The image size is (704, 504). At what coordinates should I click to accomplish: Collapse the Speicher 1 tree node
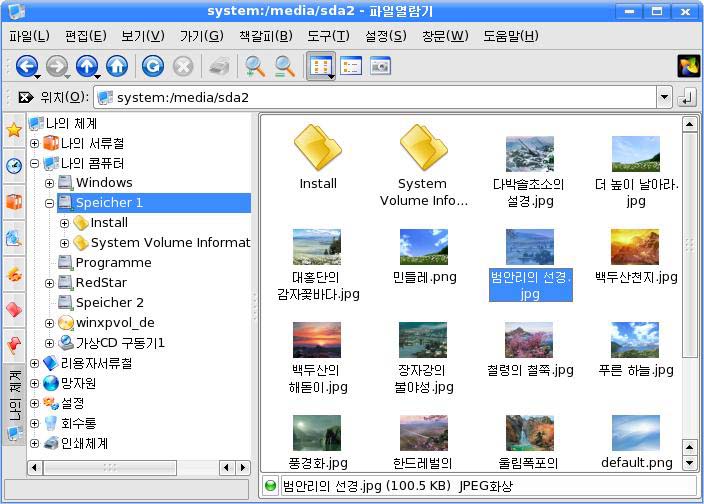click(x=49, y=203)
